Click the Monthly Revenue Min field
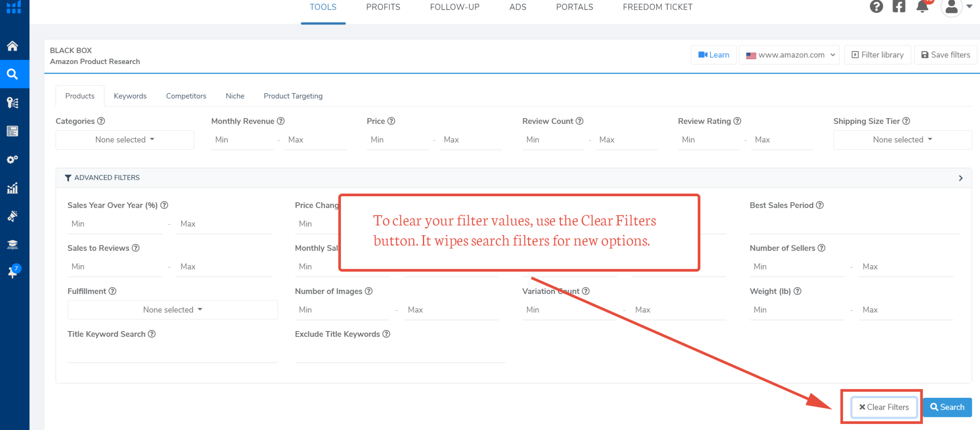The height and width of the screenshot is (430, 980). tap(242, 140)
